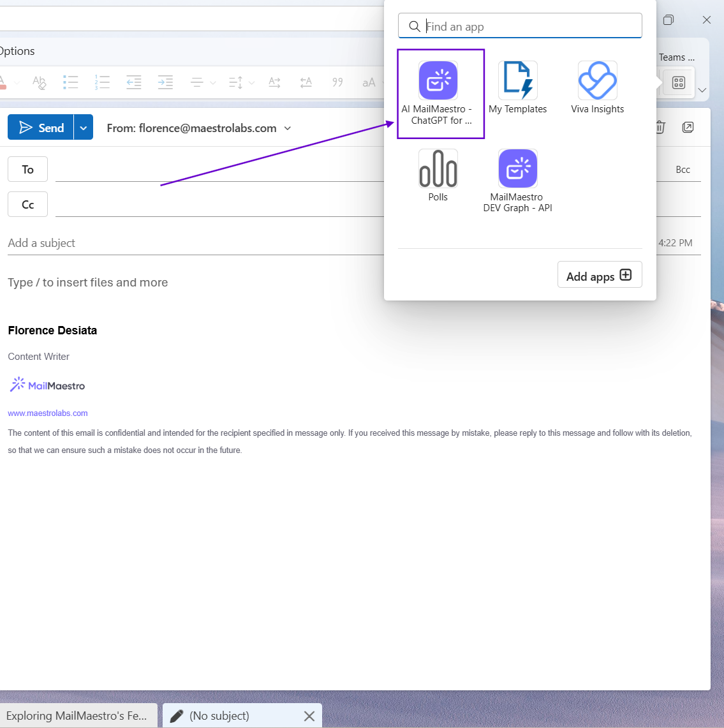Click the Apps grid icon in ribbon
The width and height of the screenshot is (724, 728).
coord(679,83)
